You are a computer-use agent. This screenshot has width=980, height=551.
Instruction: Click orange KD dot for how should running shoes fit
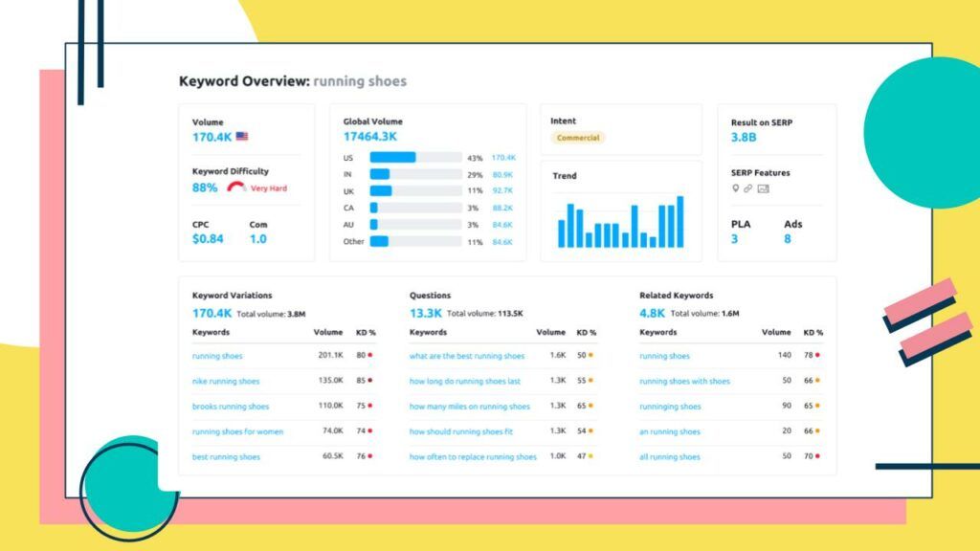pos(591,431)
